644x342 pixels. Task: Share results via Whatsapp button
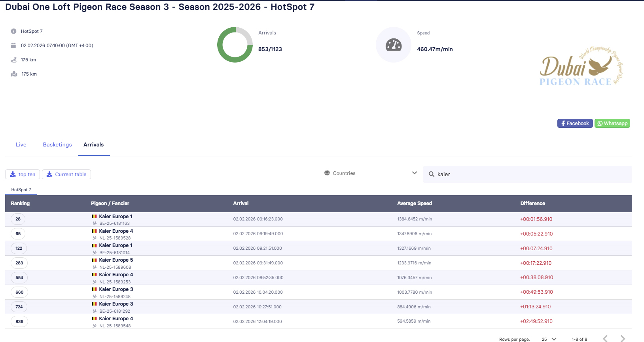point(612,123)
